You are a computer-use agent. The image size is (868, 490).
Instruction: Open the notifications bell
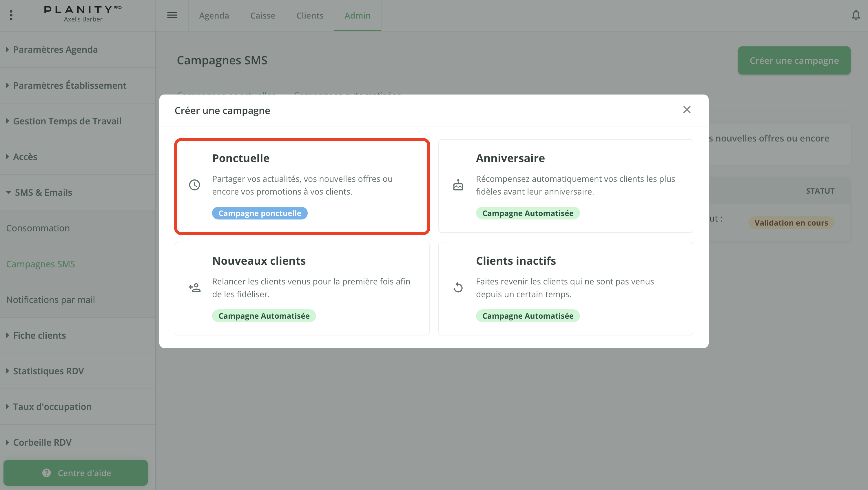[856, 15]
